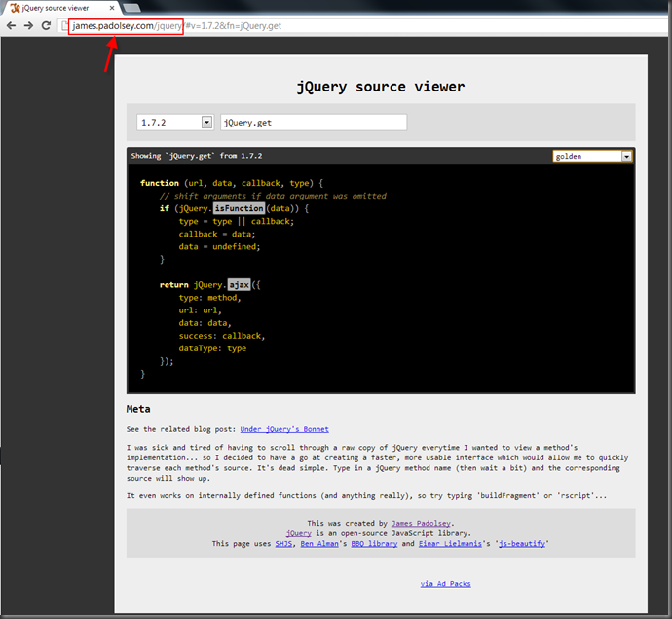Screen dimensions: 672x619
Task: Click the arrow on the golden theme selector
Action: tap(626, 156)
